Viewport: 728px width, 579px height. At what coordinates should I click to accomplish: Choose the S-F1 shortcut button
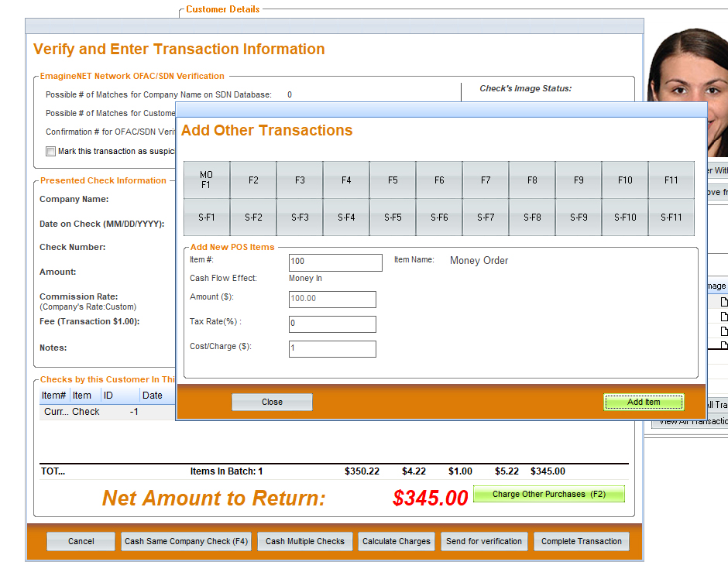click(x=207, y=218)
